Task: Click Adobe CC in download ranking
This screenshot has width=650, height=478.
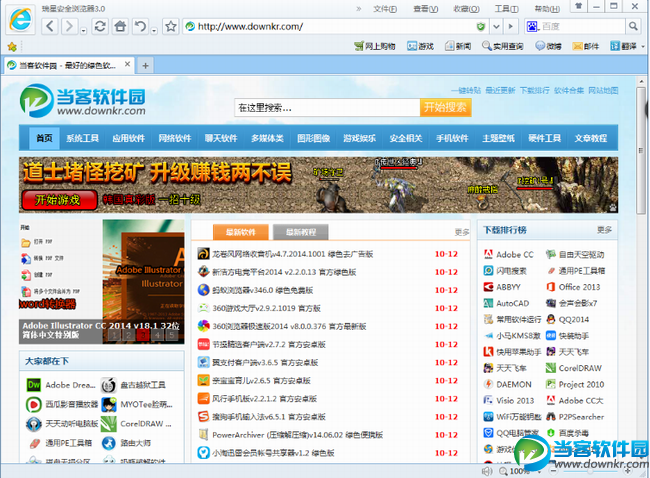Action: tap(514, 255)
